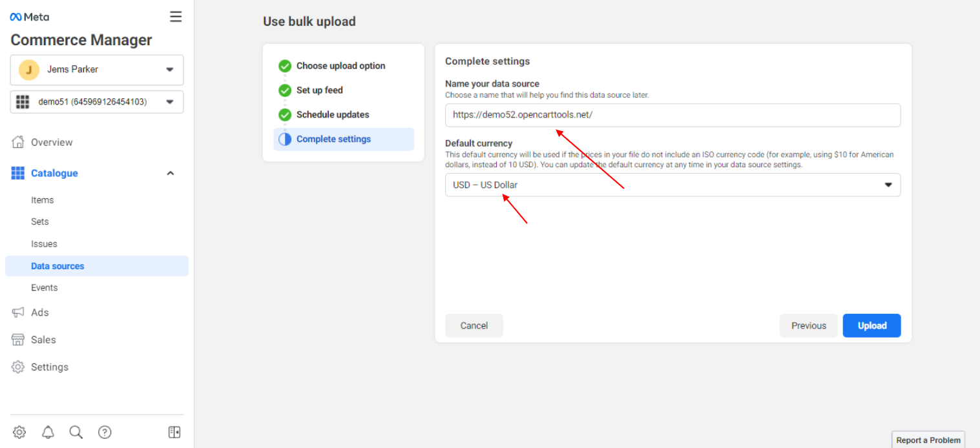
Task: Open settings via the bottom gear icon
Action: [19, 433]
